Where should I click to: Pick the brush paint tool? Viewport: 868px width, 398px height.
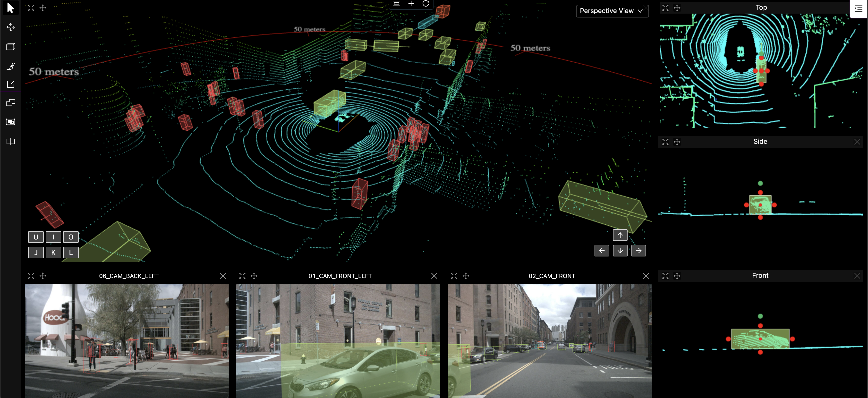pos(10,66)
